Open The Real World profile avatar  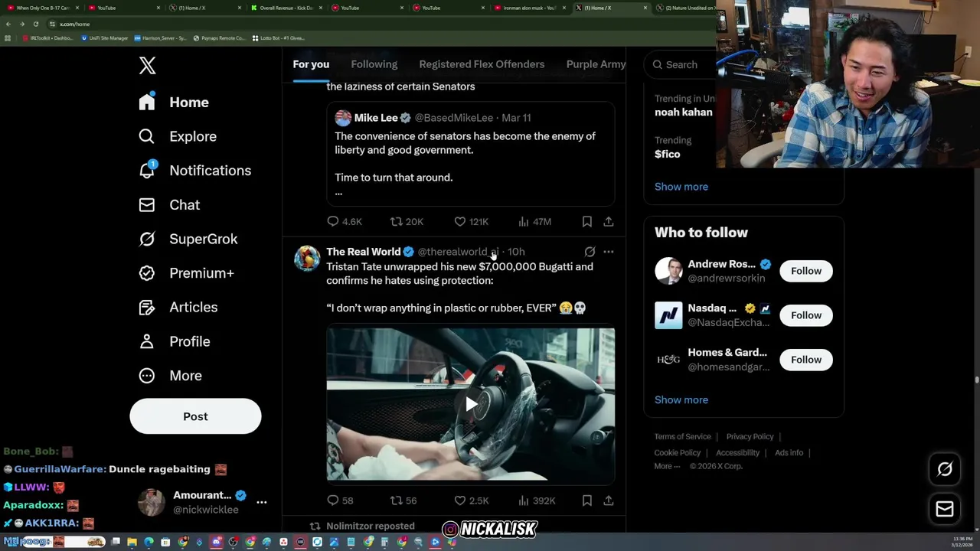(307, 259)
